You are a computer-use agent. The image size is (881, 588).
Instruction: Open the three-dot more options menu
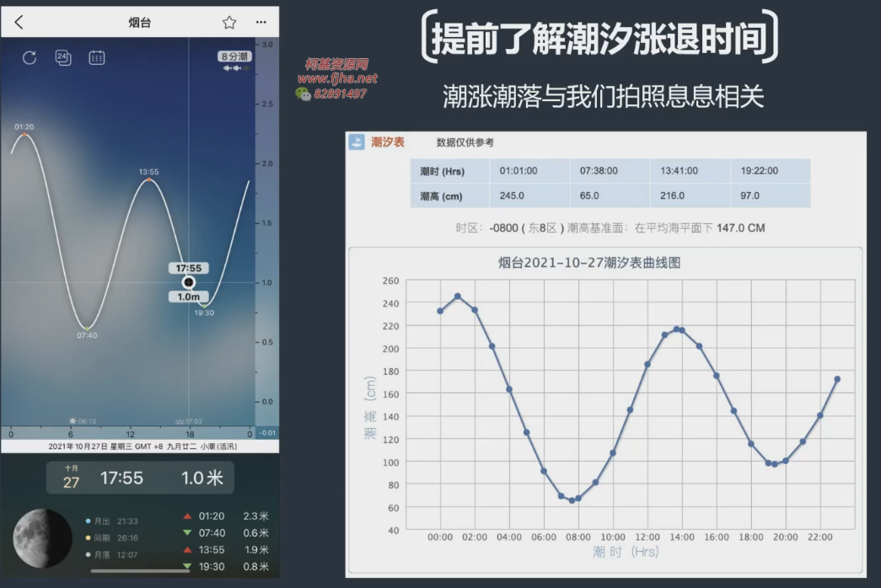261,23
